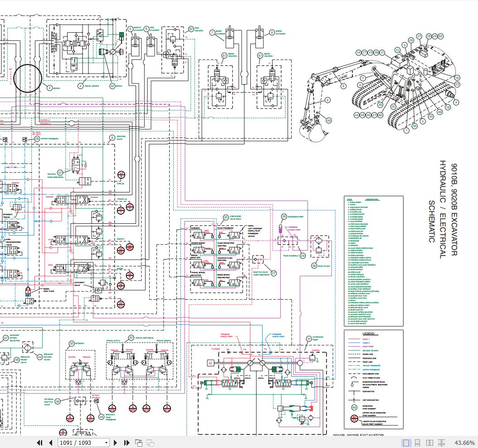
Task: Go to the first page
Action: pos(39,443)
